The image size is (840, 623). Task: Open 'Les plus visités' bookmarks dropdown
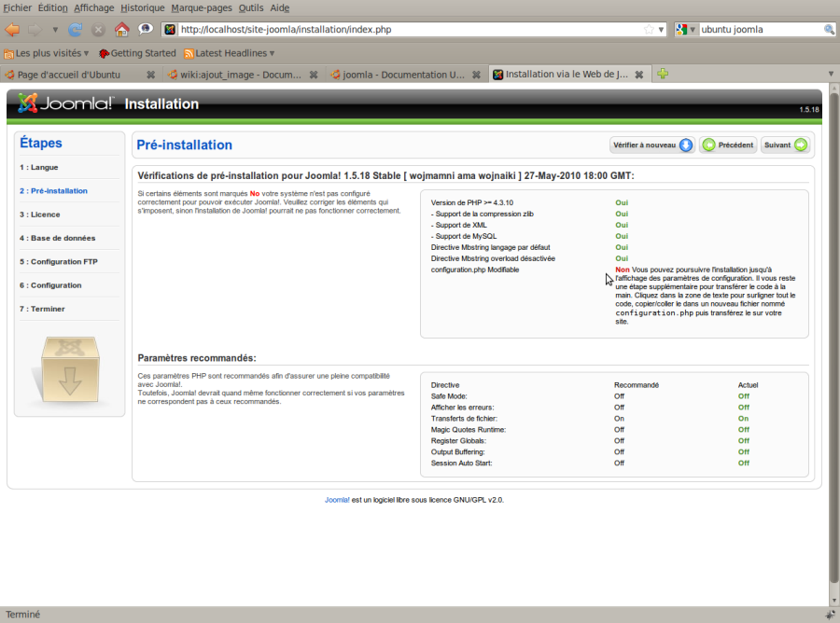(x=47, y=53)
